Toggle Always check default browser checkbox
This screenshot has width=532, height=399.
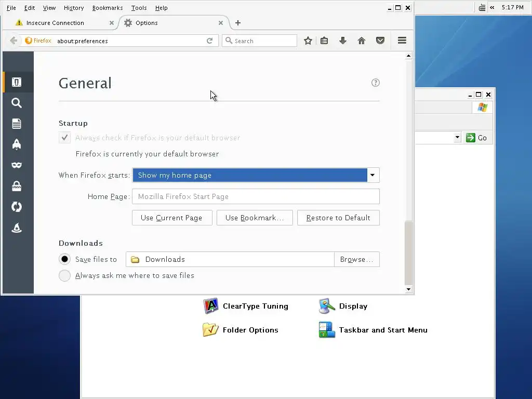pos(64,137)
